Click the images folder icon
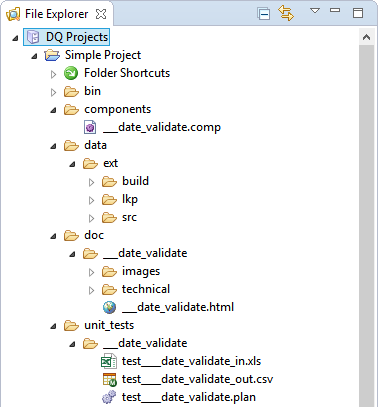The image size is (378, 407). click(x=109, y=271)
